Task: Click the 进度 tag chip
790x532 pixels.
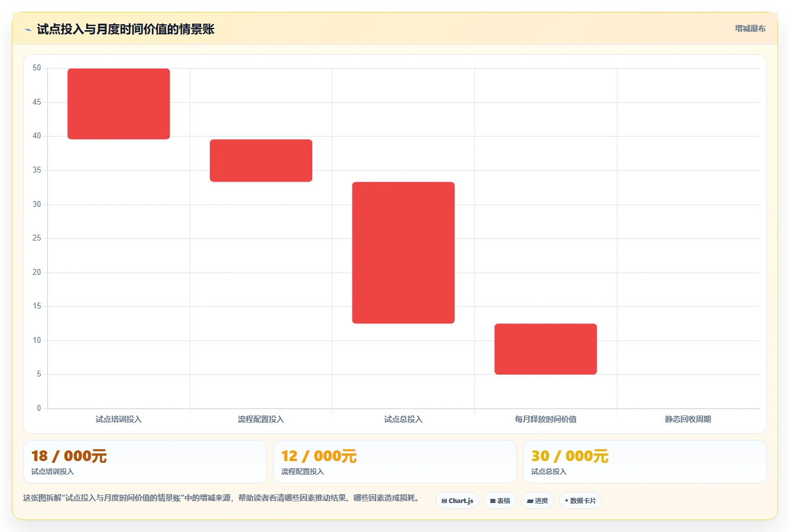Action: click(x=537, y=501)
